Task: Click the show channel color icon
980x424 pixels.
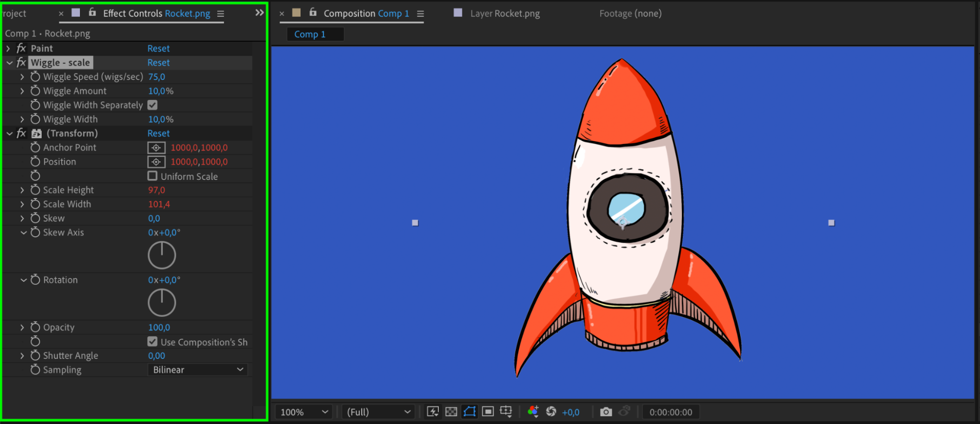Action: point(533,412)
